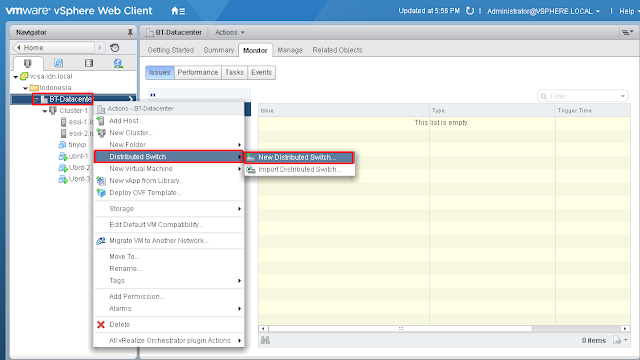Viewport: 640px width, 360px height.
Task: Click the esxi-1 host icon
Action: coord(63,122)
